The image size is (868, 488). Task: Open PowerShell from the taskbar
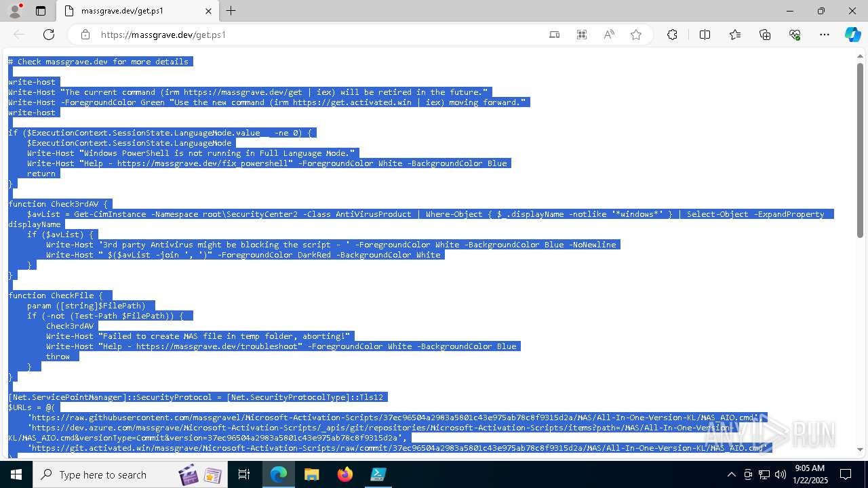[x=378, y=474]
